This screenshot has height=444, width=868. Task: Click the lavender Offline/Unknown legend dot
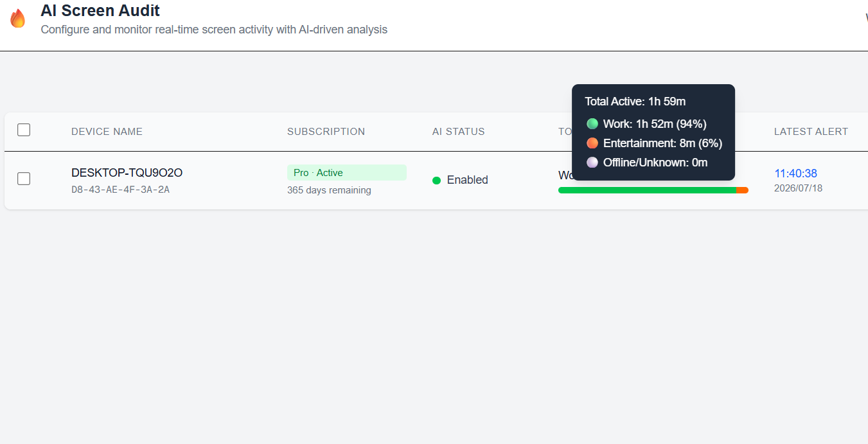tap(592, 163)
